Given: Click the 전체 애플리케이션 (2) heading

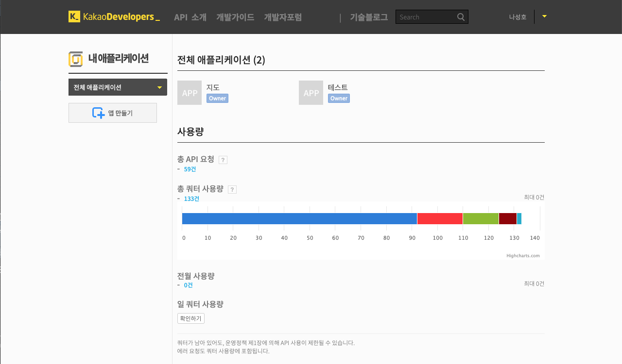Looking at the screenshot, I should [221, 60].
